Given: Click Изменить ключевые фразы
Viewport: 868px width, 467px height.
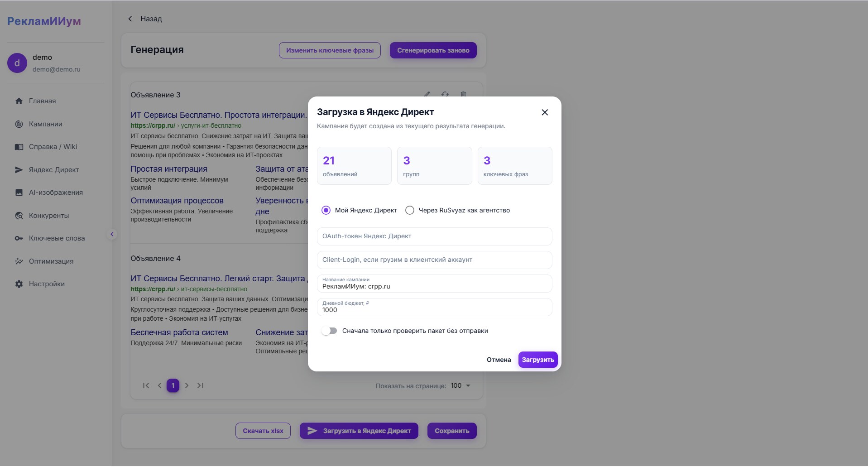Looking at the screenshot, I should point(330,50).
